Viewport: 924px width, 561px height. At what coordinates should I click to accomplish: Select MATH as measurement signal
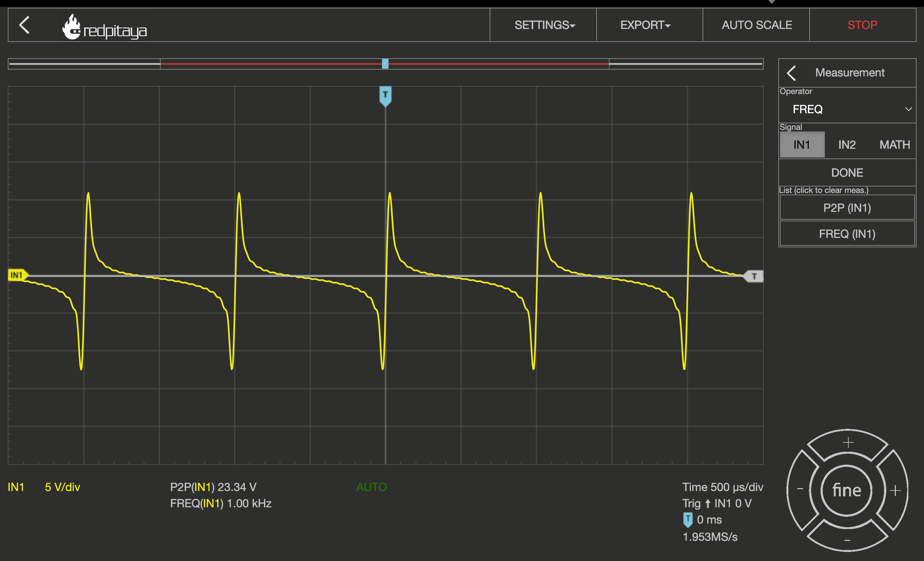click(894, 144)
